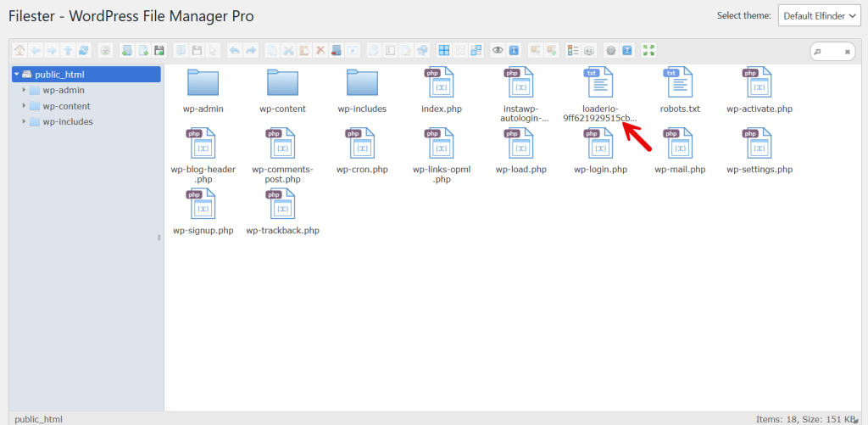Go up to parent folder
868x425 pixels.
68,50
